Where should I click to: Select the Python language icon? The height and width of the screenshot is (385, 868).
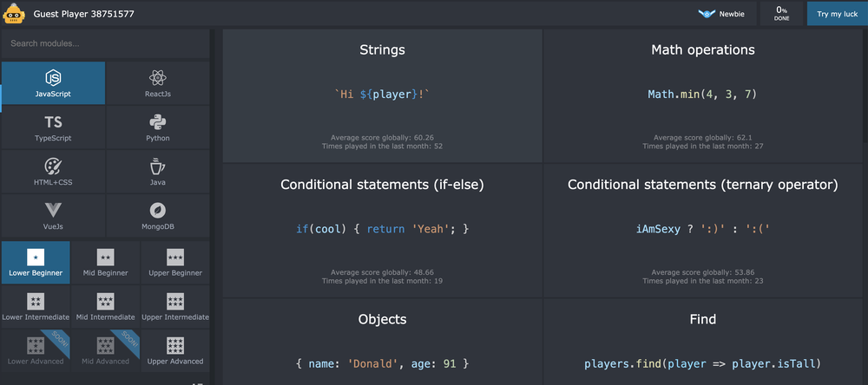coord(157,122)
